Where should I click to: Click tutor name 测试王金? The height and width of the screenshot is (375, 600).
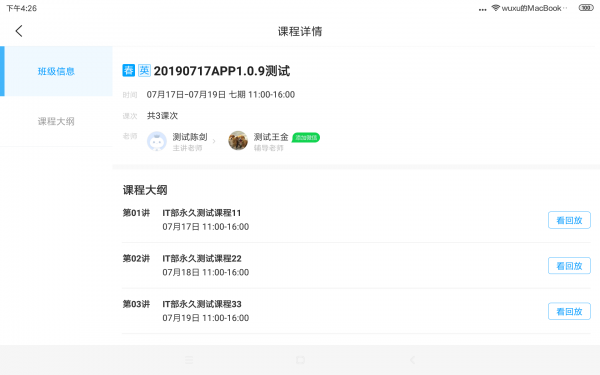[x=271, y=137]
